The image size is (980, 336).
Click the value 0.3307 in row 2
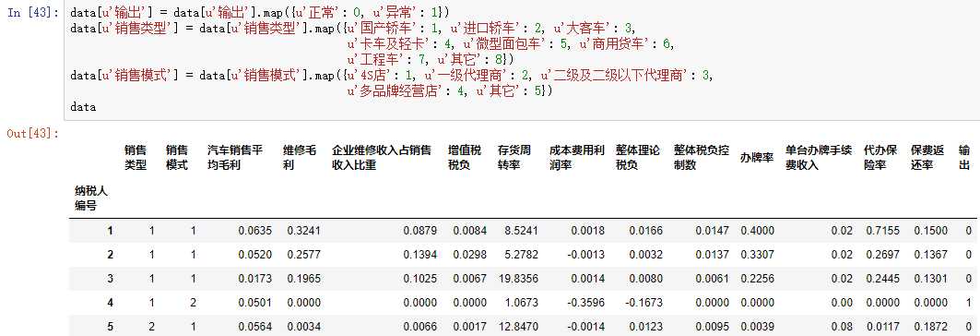(x=757, y=255)
